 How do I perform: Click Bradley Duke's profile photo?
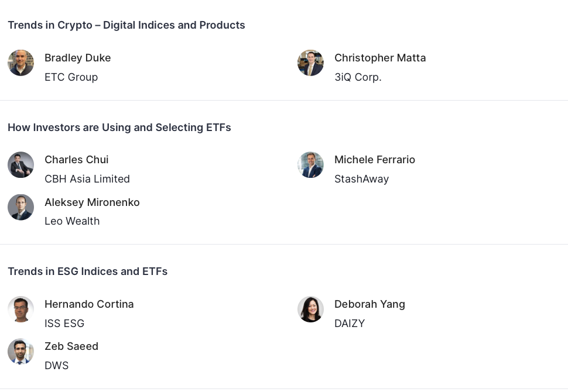click(x=20, y=63)
